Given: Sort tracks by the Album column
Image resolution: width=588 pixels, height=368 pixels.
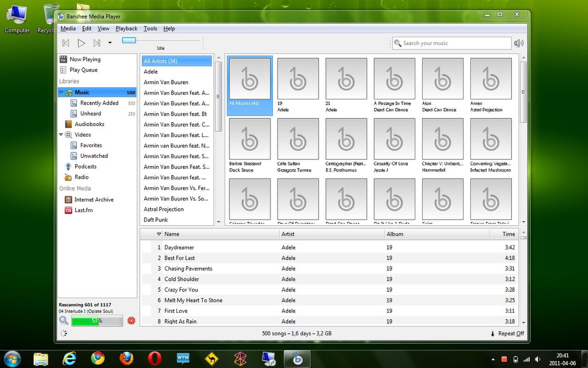Looking at the screenshot, I should (x=437, y=234).
